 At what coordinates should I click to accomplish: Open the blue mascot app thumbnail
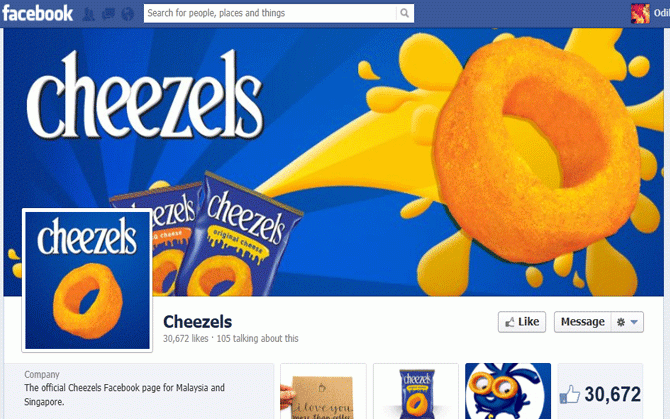click(508, 391)
